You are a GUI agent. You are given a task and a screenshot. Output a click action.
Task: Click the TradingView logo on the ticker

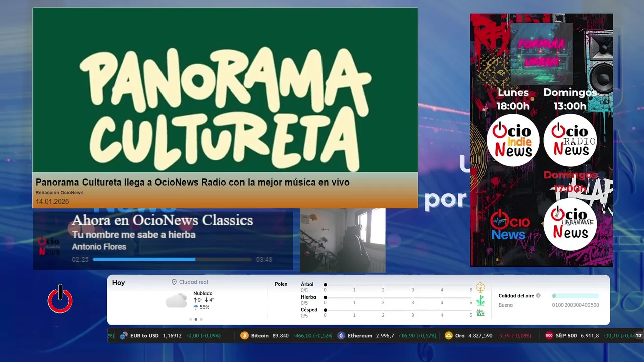point(639,335)
